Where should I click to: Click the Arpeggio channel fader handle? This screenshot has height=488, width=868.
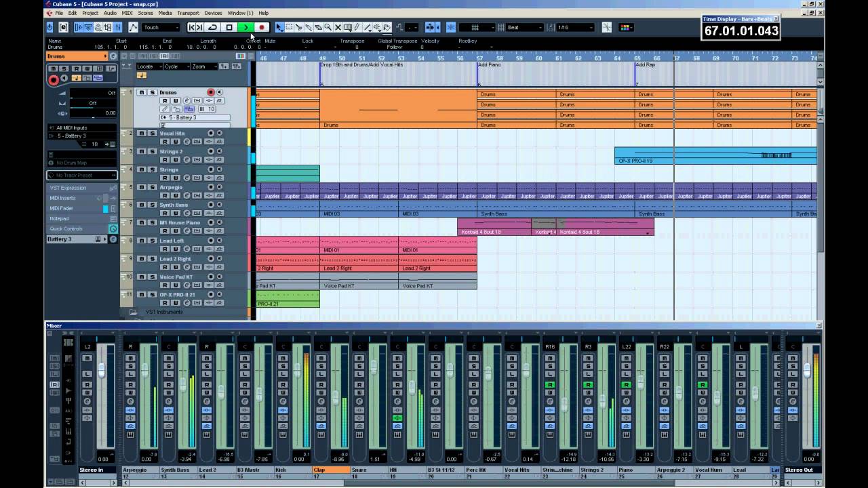(x=144, y=370)
